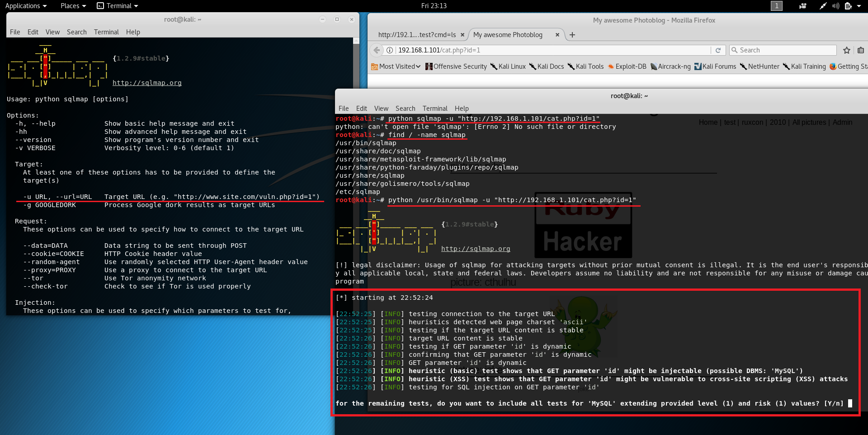Viewport: 868px width, 435px height.
Task: Click the network connection icon in top panel
Action: [823, 6]
